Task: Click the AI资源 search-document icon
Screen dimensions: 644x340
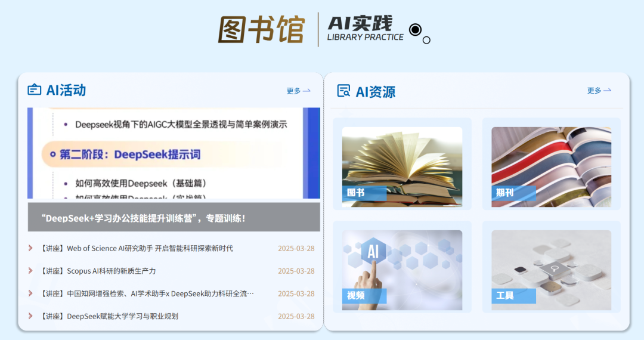Action: 343,91
